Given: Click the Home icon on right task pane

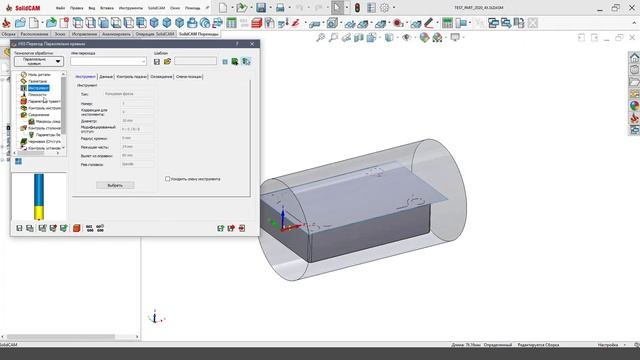Looking at the screenshot, I should pos(634,58).
